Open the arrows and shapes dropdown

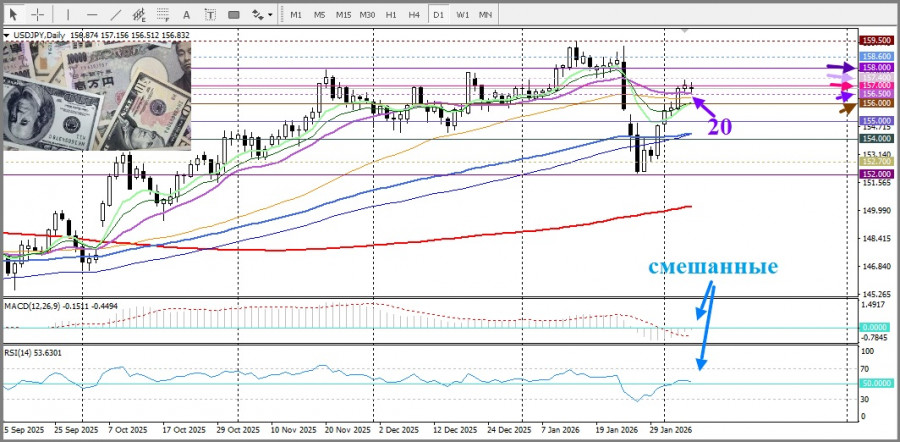[x=261, y=14]
